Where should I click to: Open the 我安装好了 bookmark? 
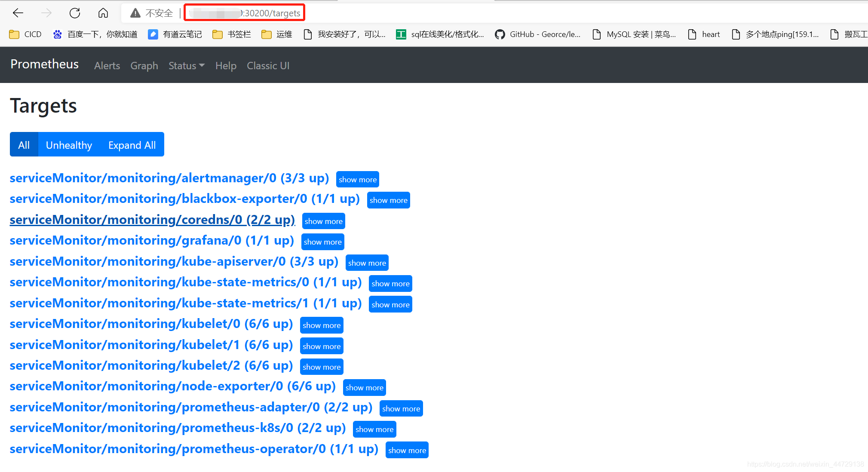[x=344, y=34]
